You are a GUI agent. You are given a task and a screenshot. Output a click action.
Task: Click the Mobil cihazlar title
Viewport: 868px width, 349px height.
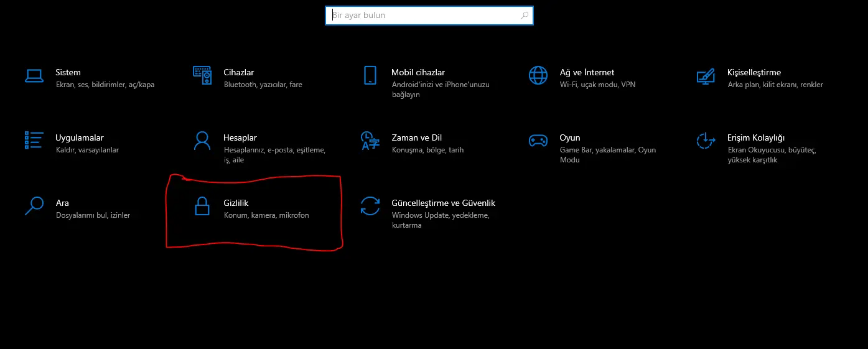[x=418, y=72]
